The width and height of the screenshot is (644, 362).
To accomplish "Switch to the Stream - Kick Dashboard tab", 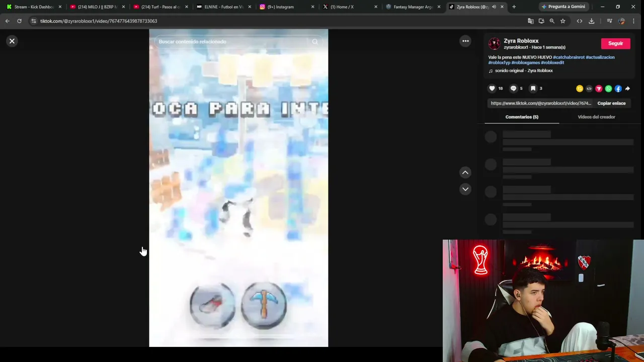I will [33, 7].
